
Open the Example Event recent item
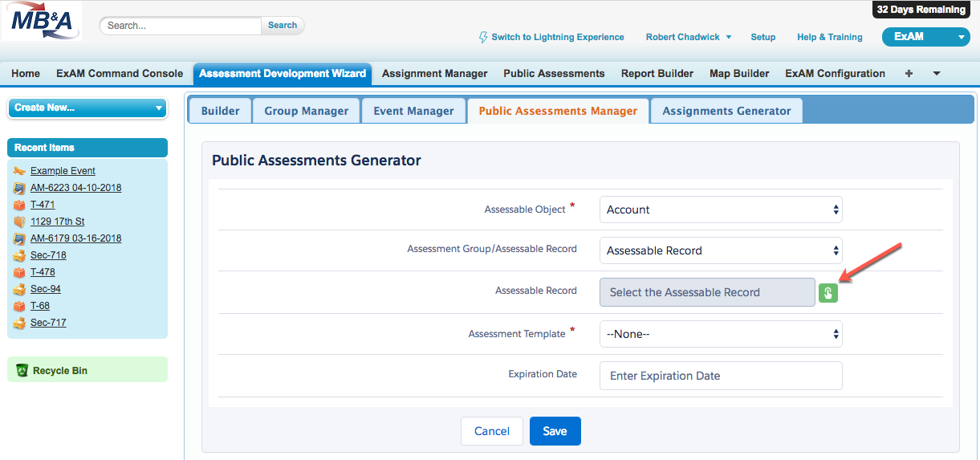pyautogui.click(x=63, y=171)
